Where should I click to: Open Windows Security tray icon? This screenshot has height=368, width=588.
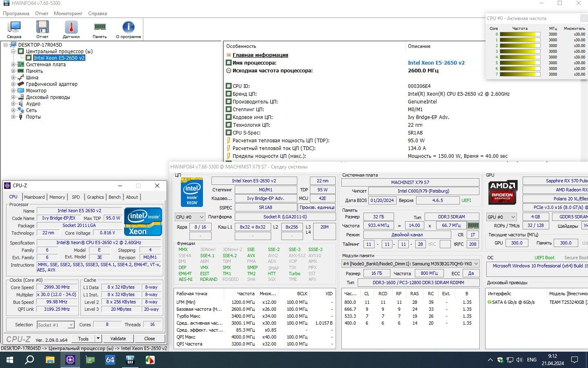pos(500,360)
